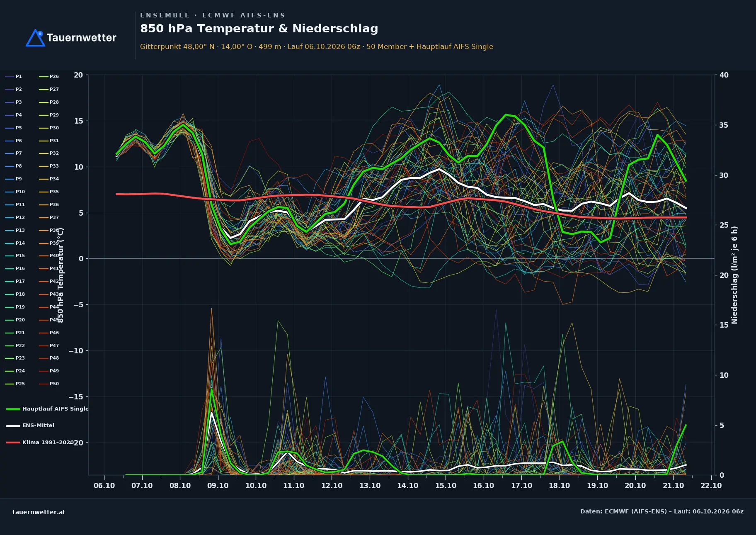Screen dimensions: 756x535
Task: Click the Tauernwetter mountain logo icon
Action: tap(35, 38)
